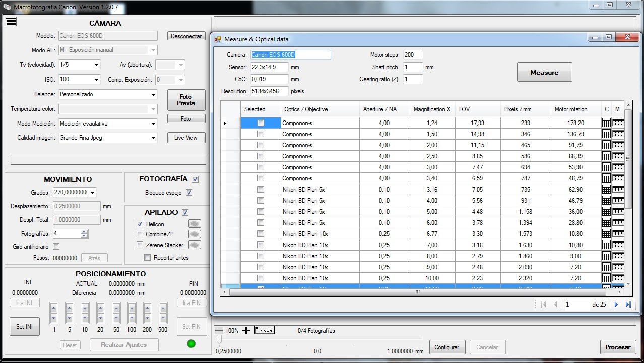The width and height of the screenshot is (644, 363).
Task: Click the ruler measure icon in bottom bar
Action: 265,330
